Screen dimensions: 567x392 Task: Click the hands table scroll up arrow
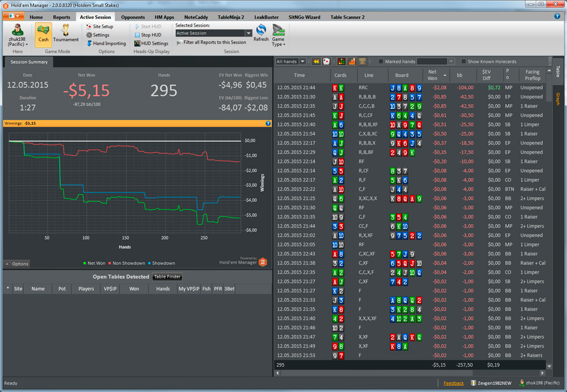549,70
